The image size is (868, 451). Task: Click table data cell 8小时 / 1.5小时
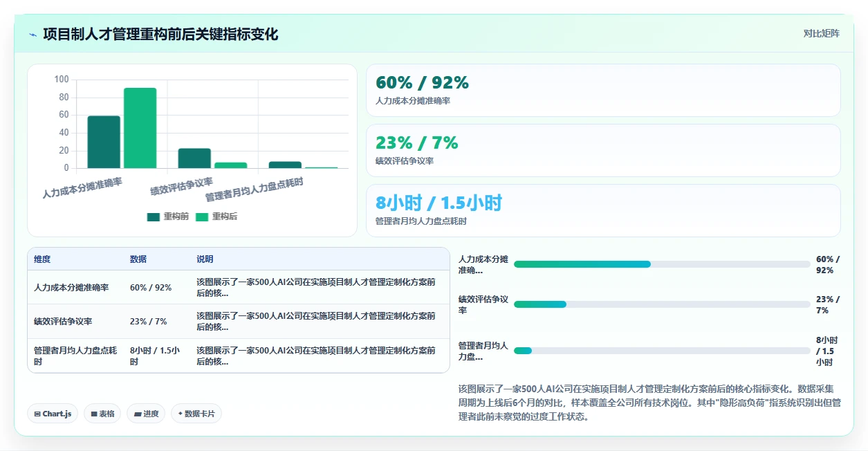click(x=155, y=356)
